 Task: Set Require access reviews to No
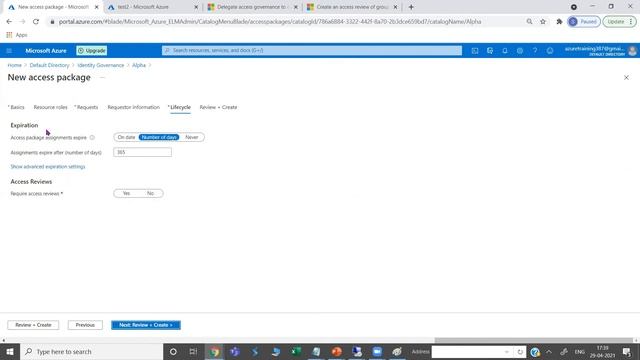pyautogui.click(x=150, y=193)
